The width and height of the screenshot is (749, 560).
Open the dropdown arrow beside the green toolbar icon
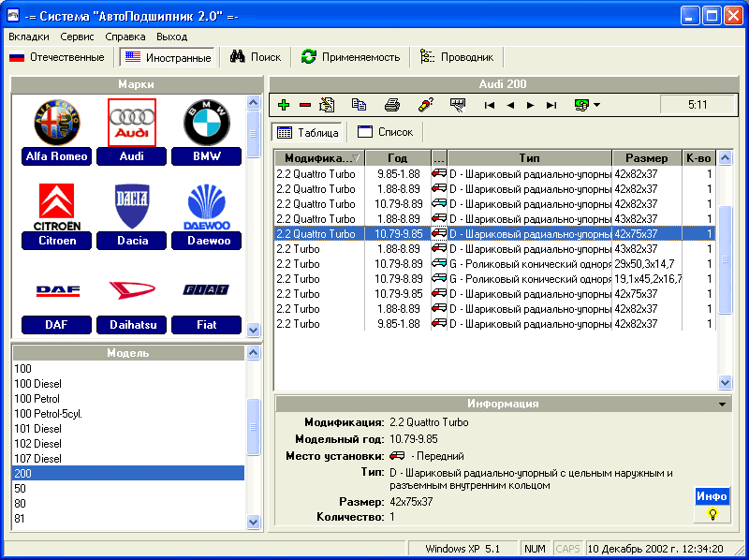coord(596,105)
